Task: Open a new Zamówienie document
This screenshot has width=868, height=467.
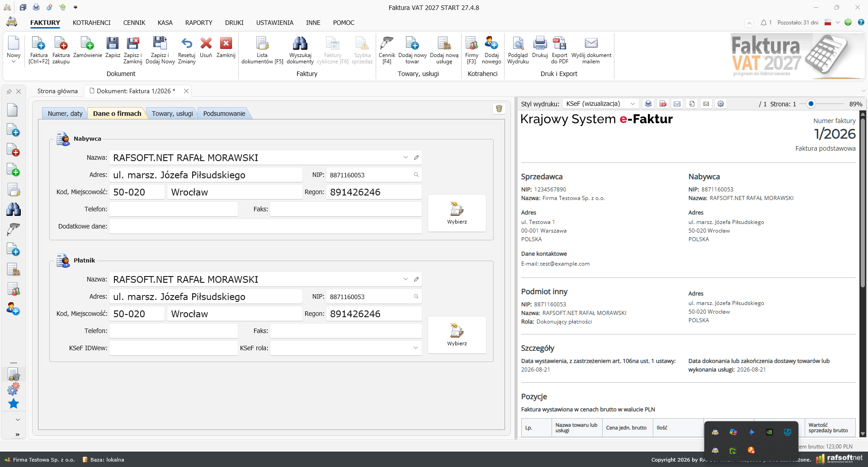Action: coord(88,48)
